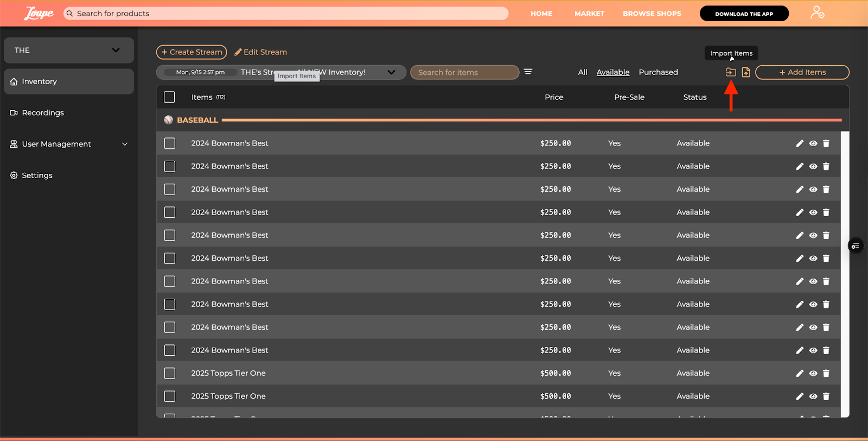Screen dimensions: 868x441
Task: Click the Search for items field
Action: [464, 72]
